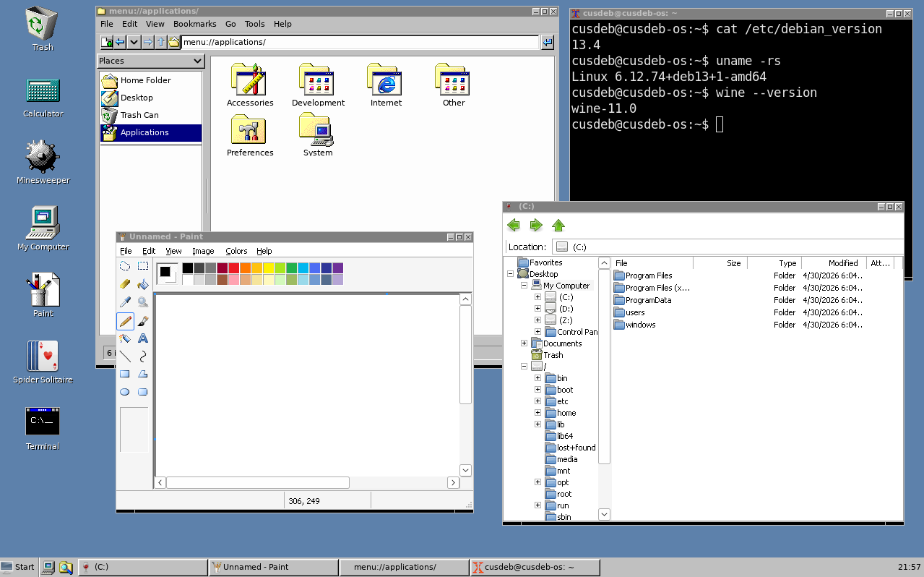The image size is (924, 577).
Task: Expand the home folder tree node
Action: 537,413
